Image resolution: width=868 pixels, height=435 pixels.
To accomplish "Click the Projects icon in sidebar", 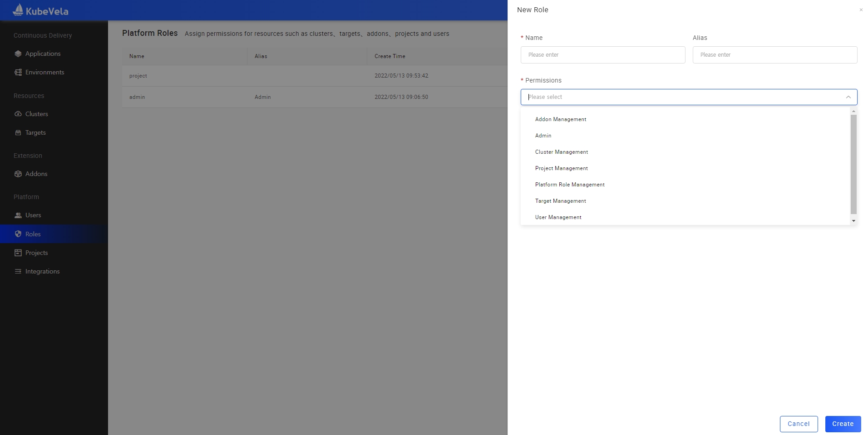I will pos(18,253).
